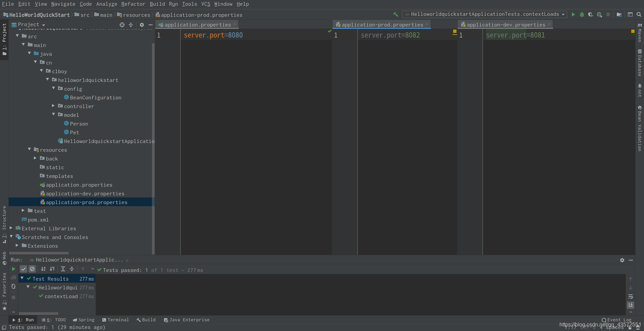
Task: Collapse the resources folder
Action: pos(30,149)
